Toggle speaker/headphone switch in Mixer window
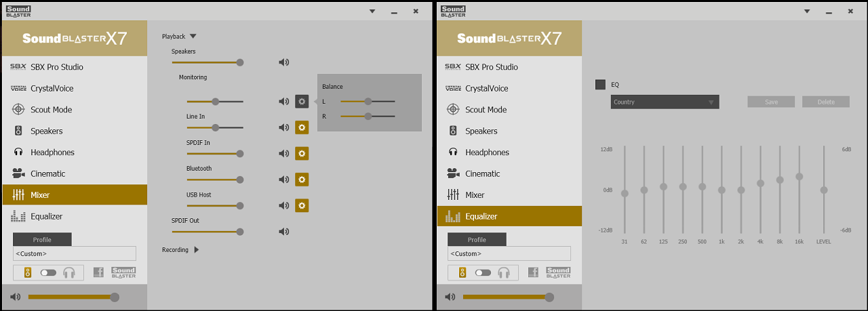The height and width of the screenshot is (311, 868). pos(48,272)
